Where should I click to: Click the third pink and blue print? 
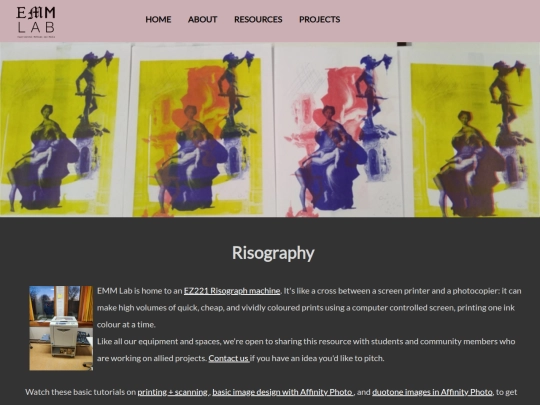click(339, 133)
